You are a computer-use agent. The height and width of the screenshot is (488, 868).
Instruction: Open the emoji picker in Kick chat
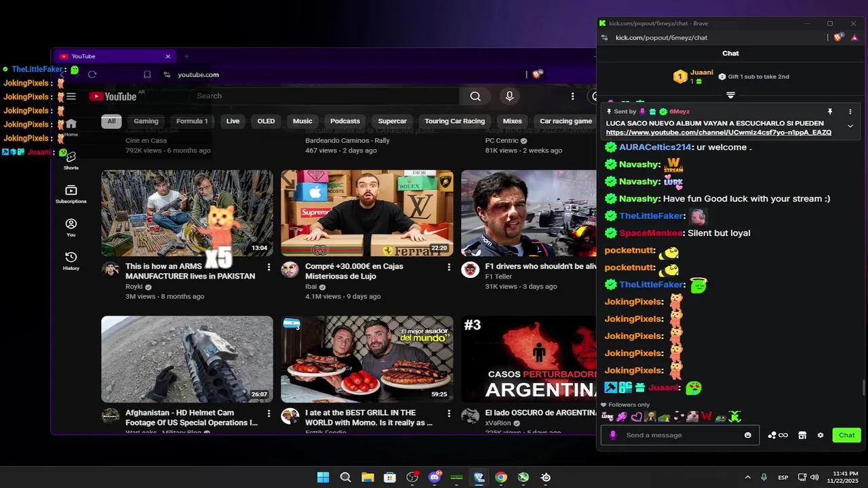click(748, 435)
